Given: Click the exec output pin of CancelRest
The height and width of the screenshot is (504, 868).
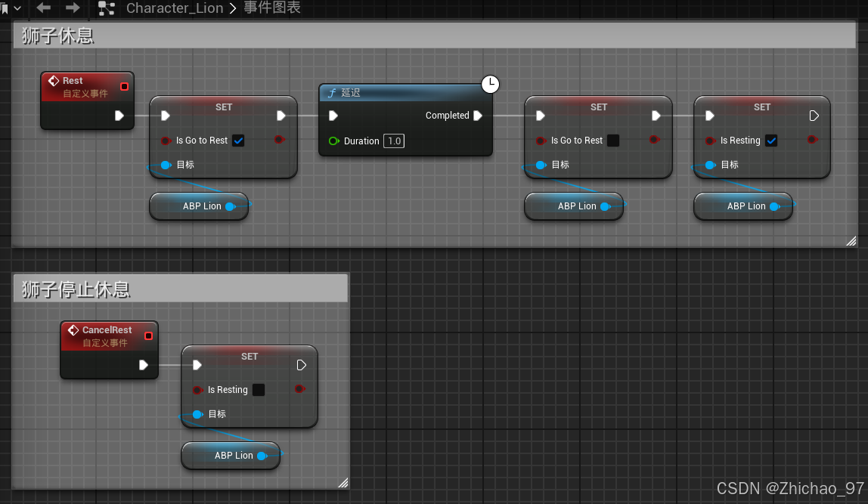Looking at the screenshot, I should [144, 365].
